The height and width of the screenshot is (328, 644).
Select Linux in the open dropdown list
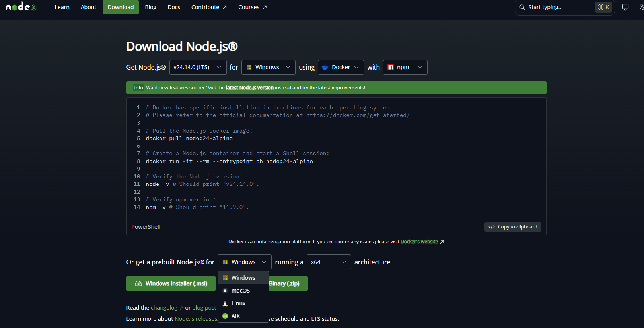[243, 303]
